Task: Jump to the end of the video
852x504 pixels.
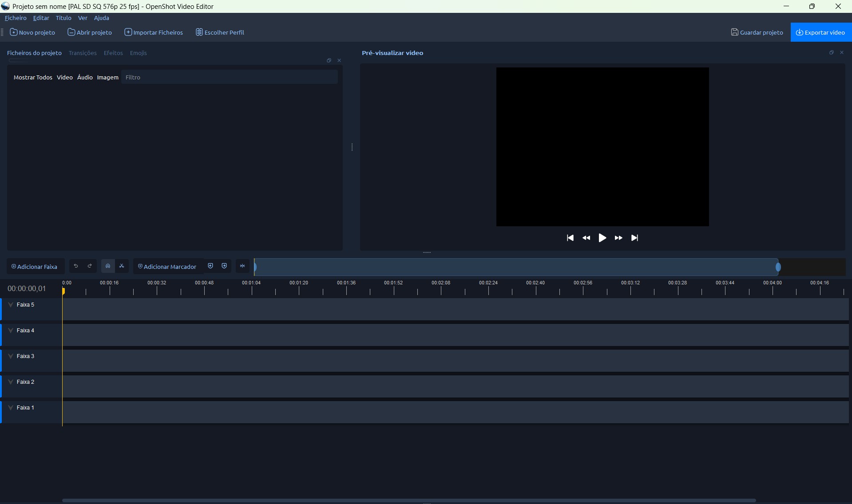Action: coord(635,238)
